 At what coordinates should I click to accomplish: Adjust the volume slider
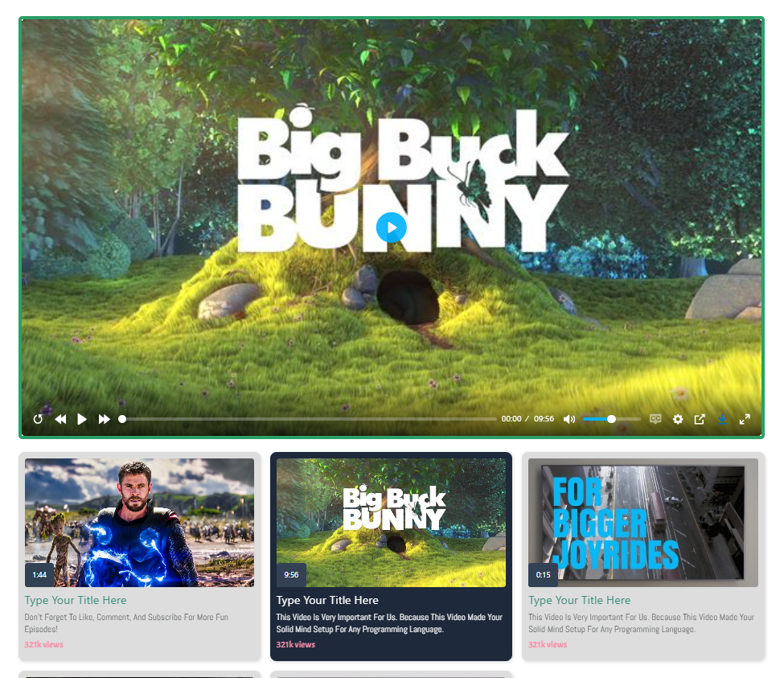click(611, 419)
